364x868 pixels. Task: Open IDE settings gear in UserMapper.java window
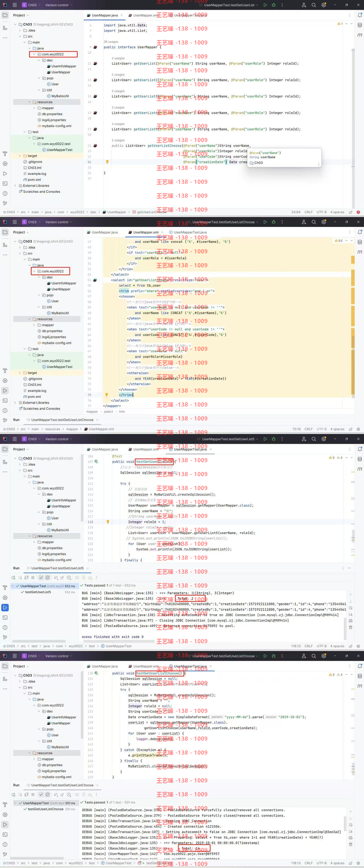coord(324,5)
